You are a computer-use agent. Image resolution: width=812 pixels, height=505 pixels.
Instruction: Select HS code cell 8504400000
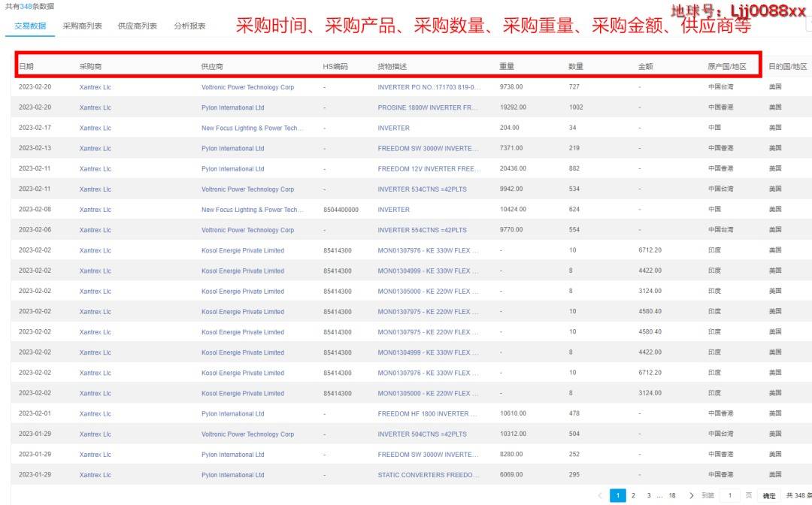(x=341, y=210)
